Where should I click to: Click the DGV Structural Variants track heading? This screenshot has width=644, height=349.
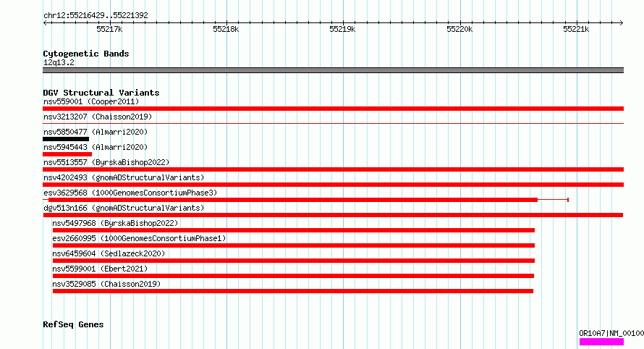click(101, 93)
